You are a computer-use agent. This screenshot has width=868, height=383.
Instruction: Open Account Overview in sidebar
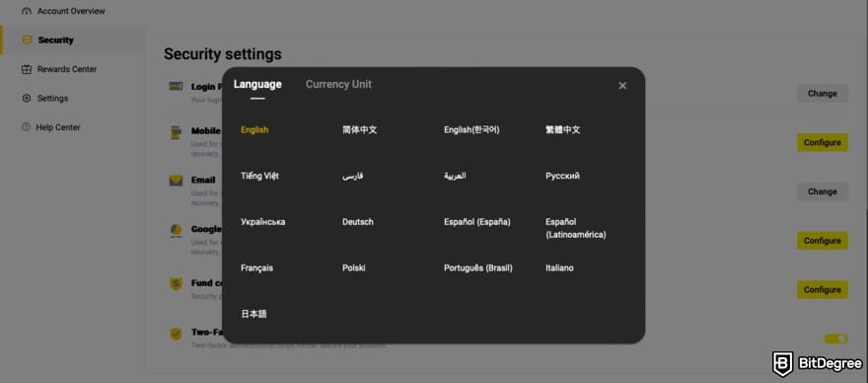[x=71, y=11]
